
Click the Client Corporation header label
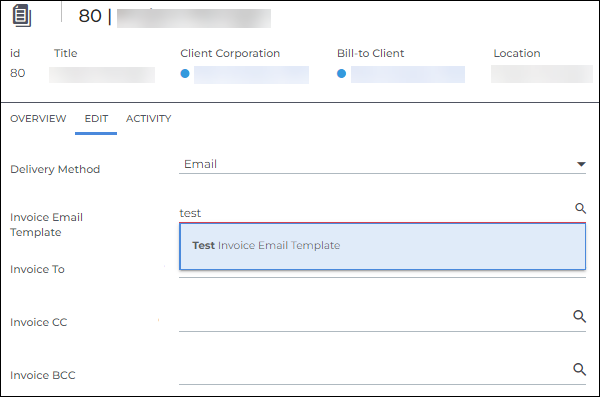[230, 53]
